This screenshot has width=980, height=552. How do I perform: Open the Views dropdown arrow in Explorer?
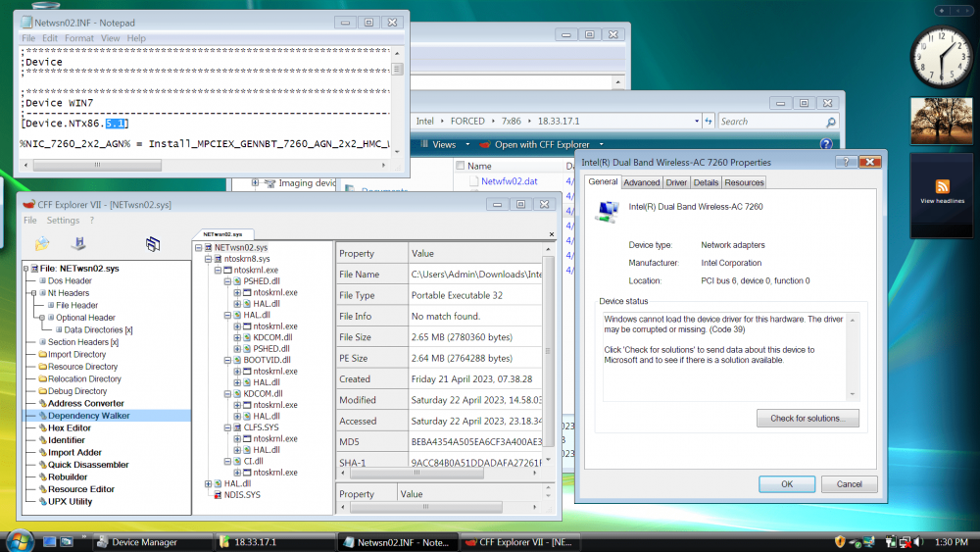[465, 144]
